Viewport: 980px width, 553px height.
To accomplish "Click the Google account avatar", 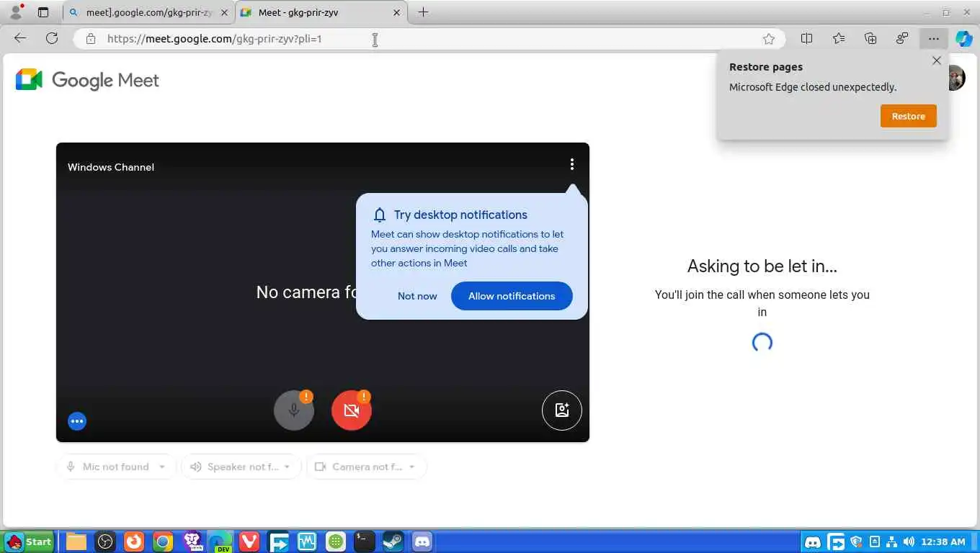I will click(x=955, y=78).
